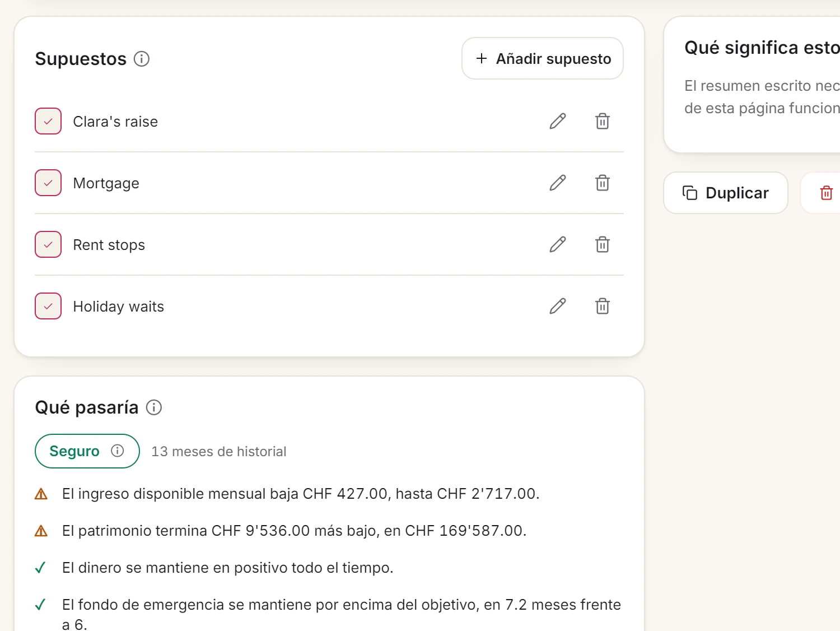840x631 pixels.
Task: Show info about Qué pasaría section
Action: click(x=154, y=407)
